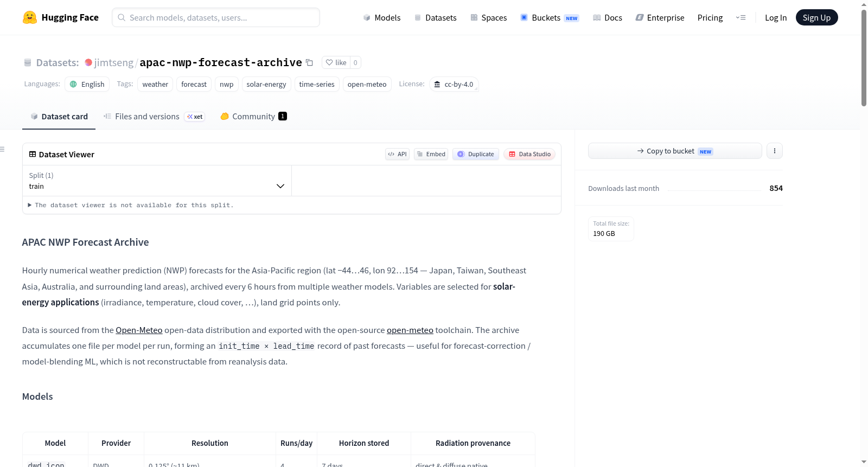Image resolution: width=868 pixels, height=467 pixels.
Task: Select the weather tag
Action: [155, 84]
